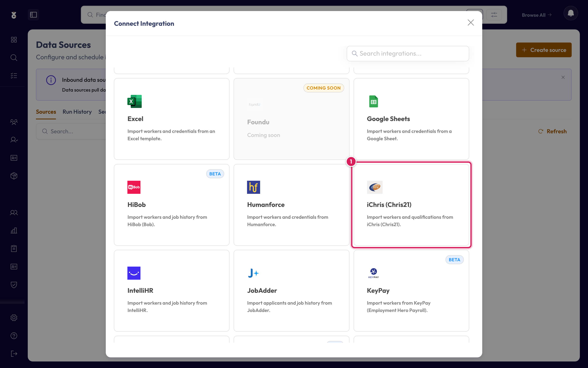Image resolution: width=588 pixels, height=368 pixels.
Task: Click the JobAdder J+ logo
Action: 253,273
